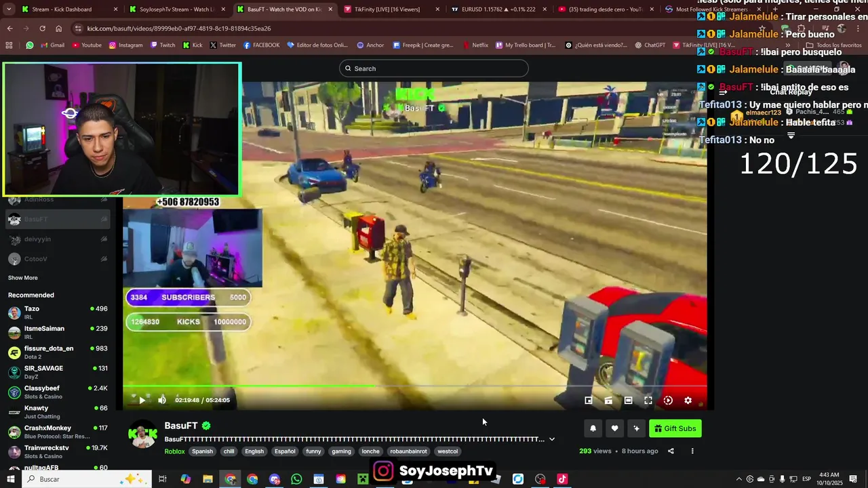Open the Roblox category link
Image resolution: width=868 pixels, height=488 pixels.
click(174, 451)
